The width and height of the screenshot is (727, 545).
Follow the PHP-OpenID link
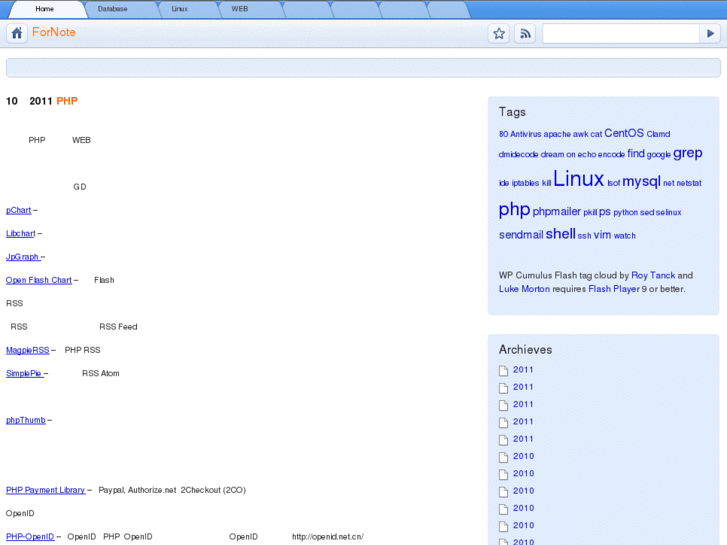click(30, 537)
